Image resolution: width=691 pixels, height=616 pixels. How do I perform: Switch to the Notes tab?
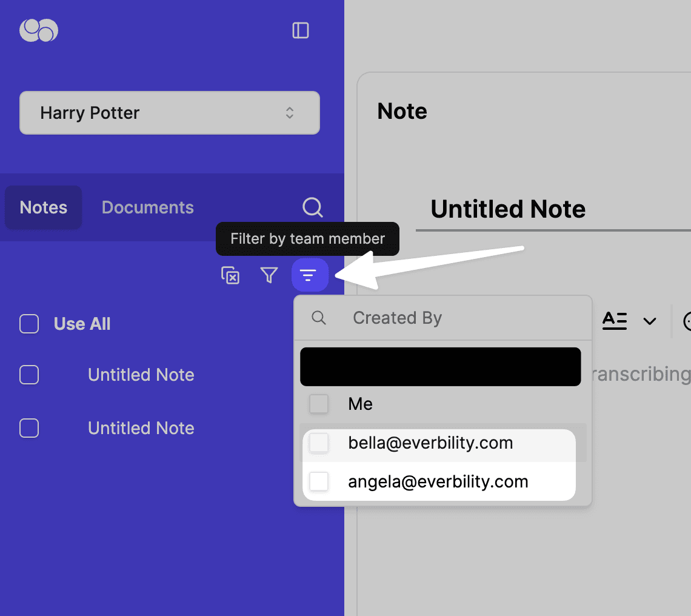43,207
